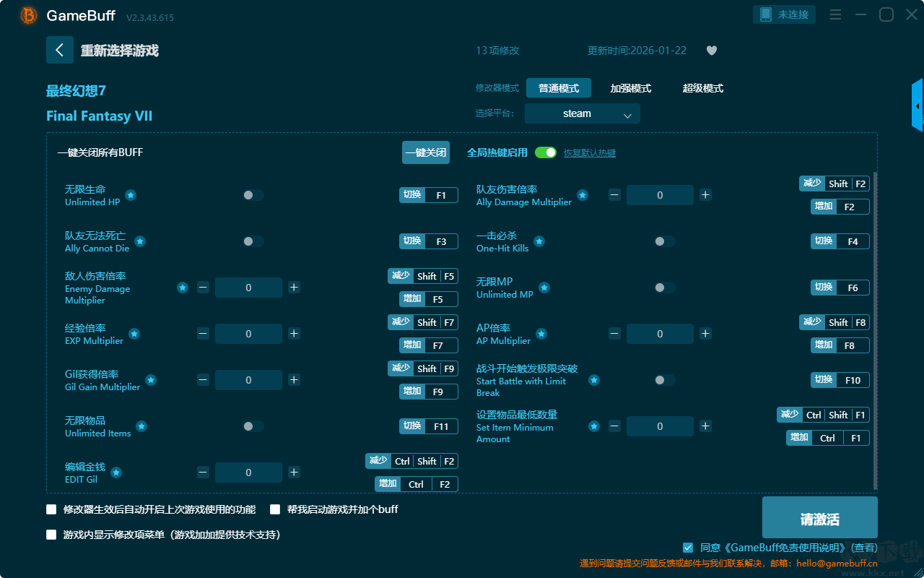Select 普通模式 mode tab
Viewport: 924px width, 578px height.
coord(559,88)
